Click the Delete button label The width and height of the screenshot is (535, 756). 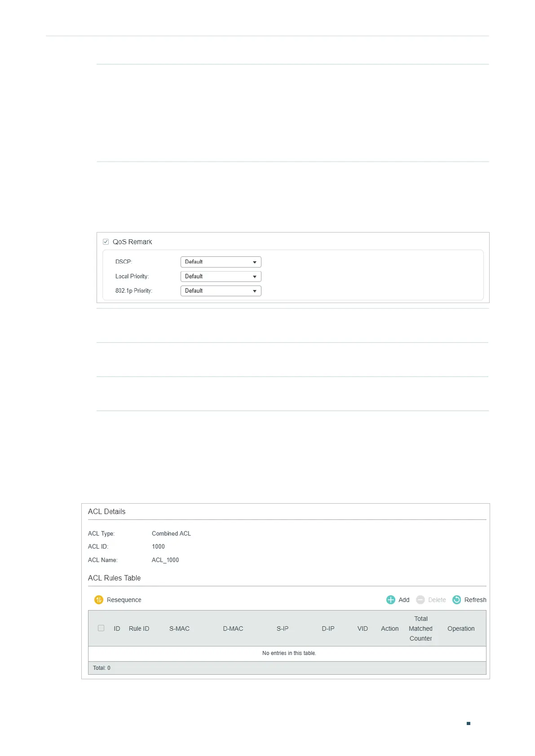click(x=437, y=600)
